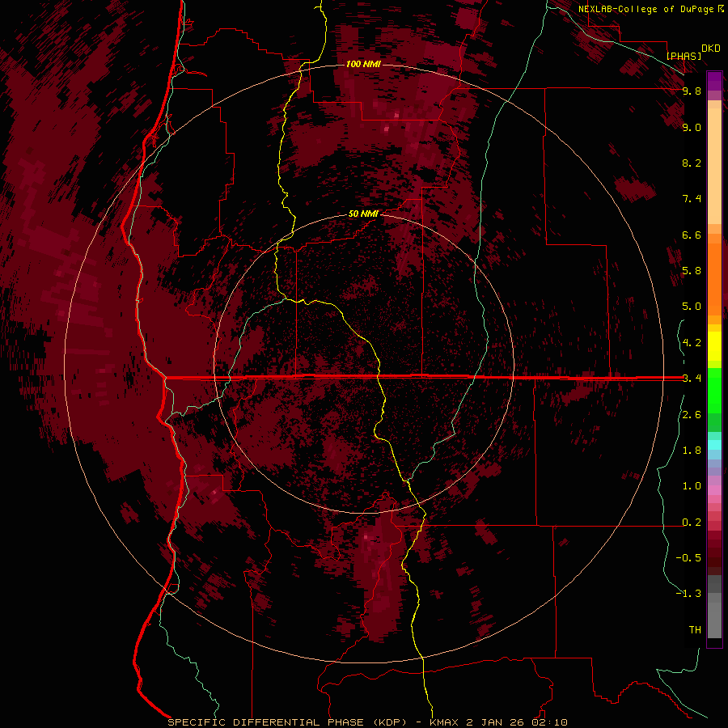The image size is (728, 728).
Task: Click the 5.0 value on the scale
Action: tap(692, 307)
